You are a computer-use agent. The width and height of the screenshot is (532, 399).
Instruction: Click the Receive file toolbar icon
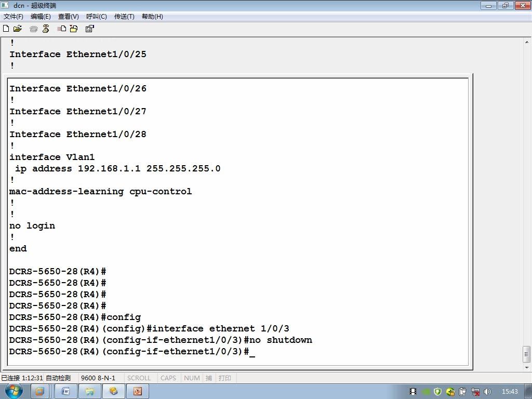click(x=74, y=29)
